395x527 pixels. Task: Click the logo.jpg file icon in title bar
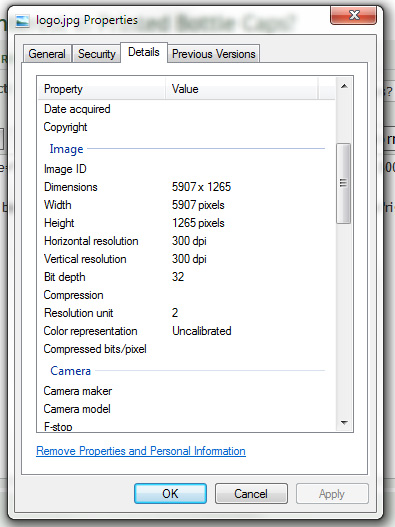click(x=23, y=21)
